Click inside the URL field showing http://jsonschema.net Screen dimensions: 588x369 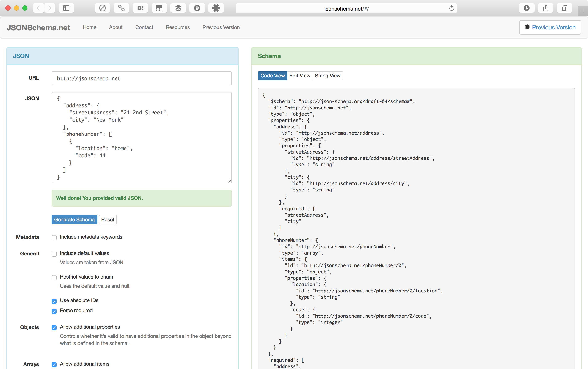141,78
